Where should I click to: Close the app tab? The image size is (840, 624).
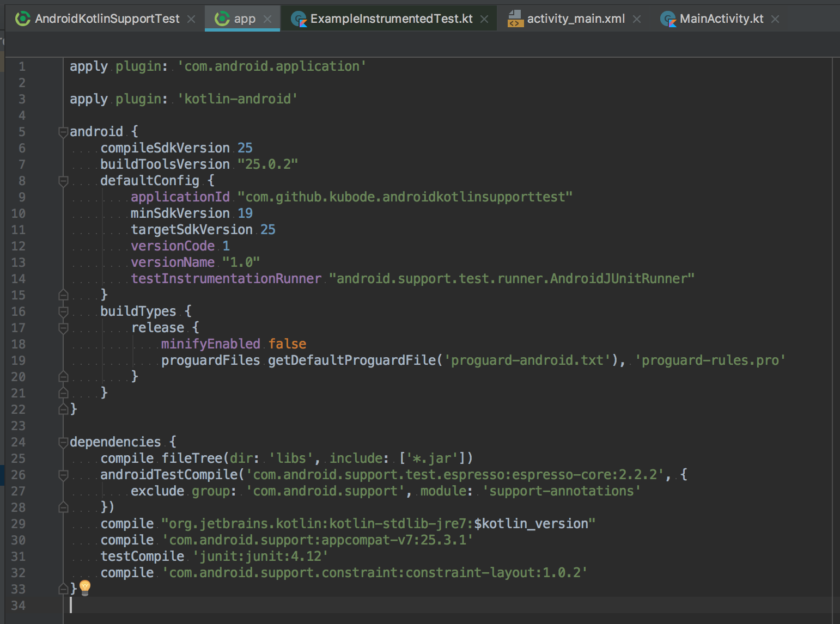click(267, 19)
